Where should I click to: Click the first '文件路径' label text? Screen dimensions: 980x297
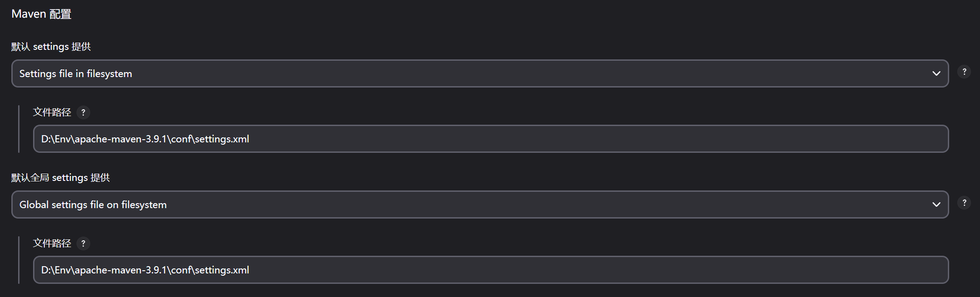pos(52,112)
